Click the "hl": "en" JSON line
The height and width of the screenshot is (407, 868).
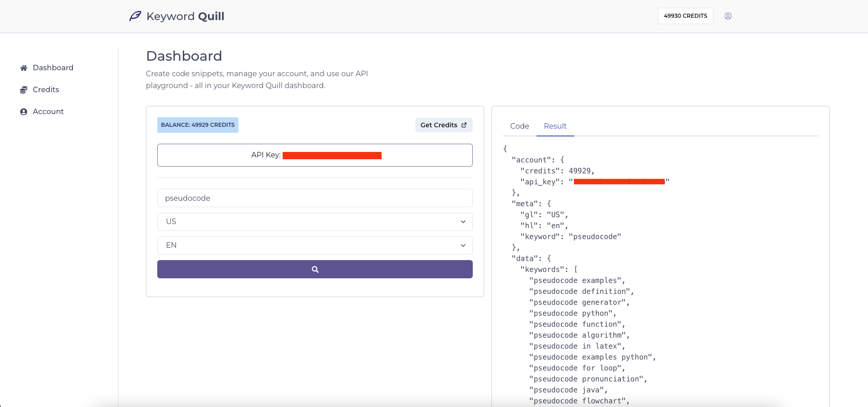544,226
